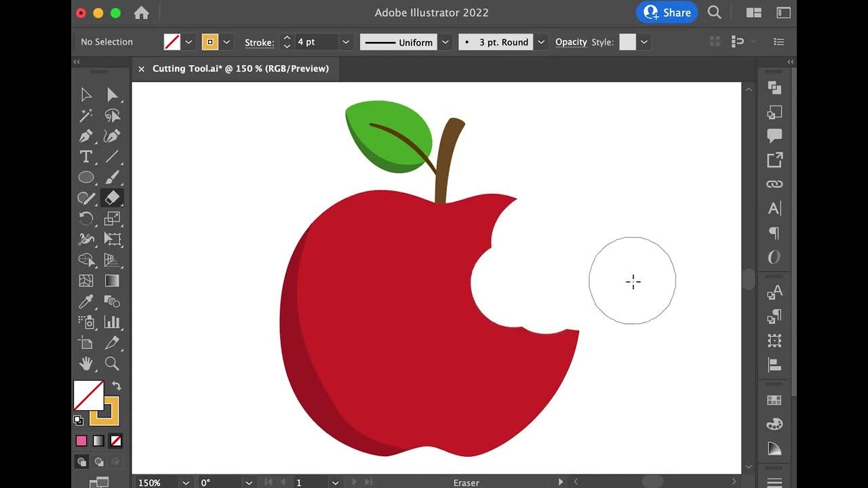The width and height of the screenshot is (868, 488).
Task: Open the 3 pt. Round brush dropdown
Action: (x=541, y=42)
